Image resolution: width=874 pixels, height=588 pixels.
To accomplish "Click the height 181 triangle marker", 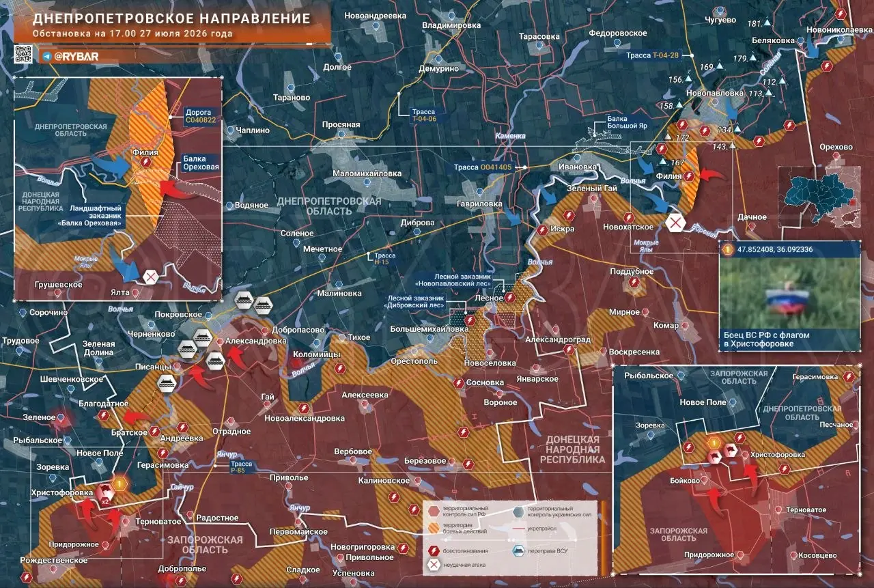I will tap(767, 24).
